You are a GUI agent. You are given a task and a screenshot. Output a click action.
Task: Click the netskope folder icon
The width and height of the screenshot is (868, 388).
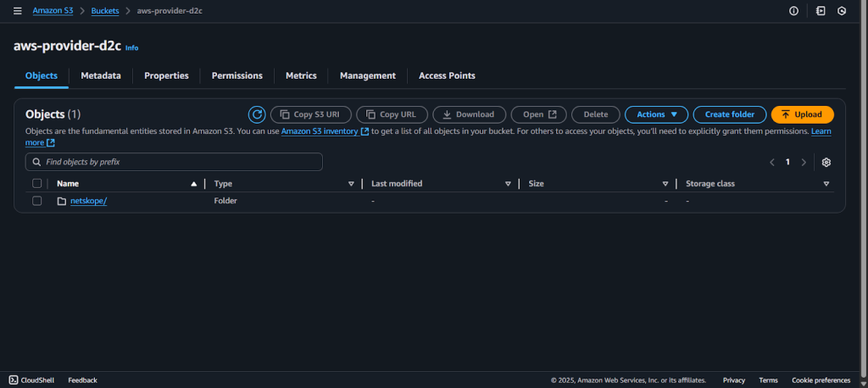(x=62, y=201)
